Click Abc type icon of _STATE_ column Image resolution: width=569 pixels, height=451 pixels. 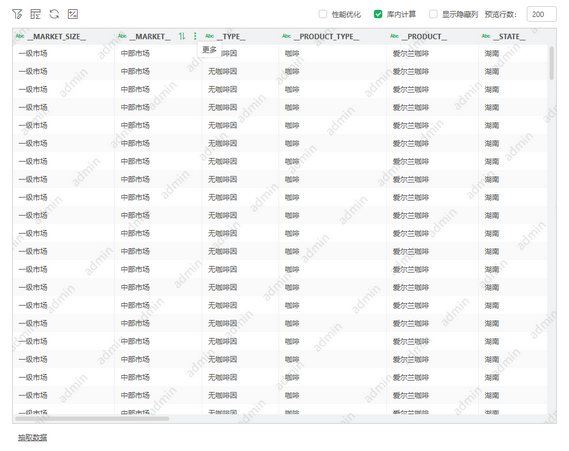(x=486, y=36)
